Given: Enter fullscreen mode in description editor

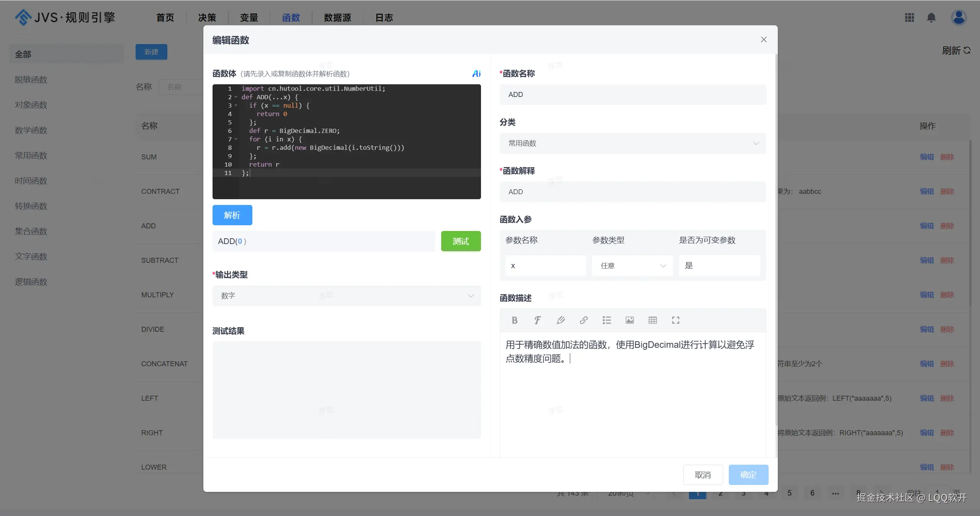Looking at the screenshot, I should point(676,320).
